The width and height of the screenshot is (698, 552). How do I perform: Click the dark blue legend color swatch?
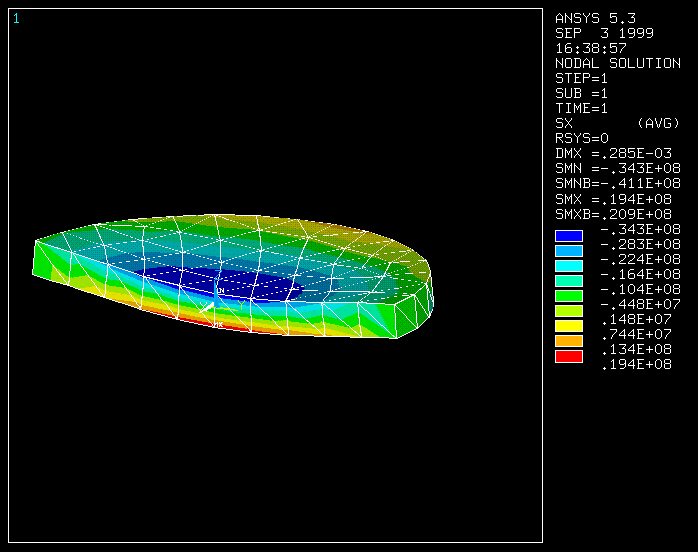pos(569,236)
